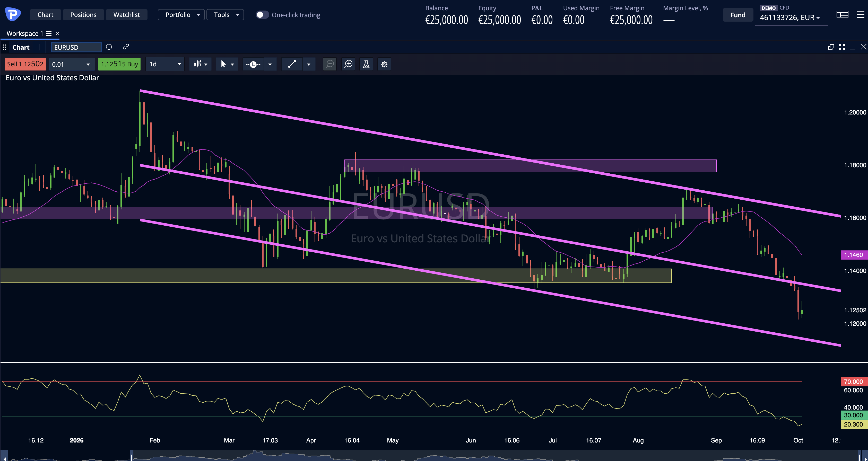Viewport: 868px width, 461px height.
Task: Click 1.12515 Buy button
Action: [x=119, y=64]
